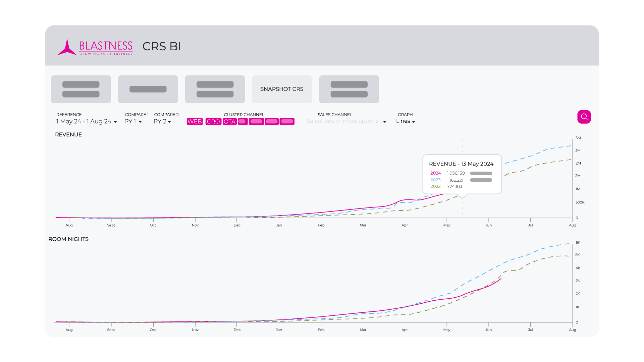Viewport: 644px width, 362px height.
Task: Toggle the OTA cluster channel
Action: (x=230, y=121)
